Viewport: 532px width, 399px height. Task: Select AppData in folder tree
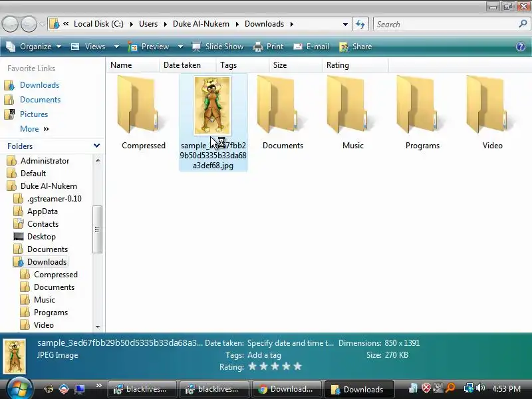(43, 211)
